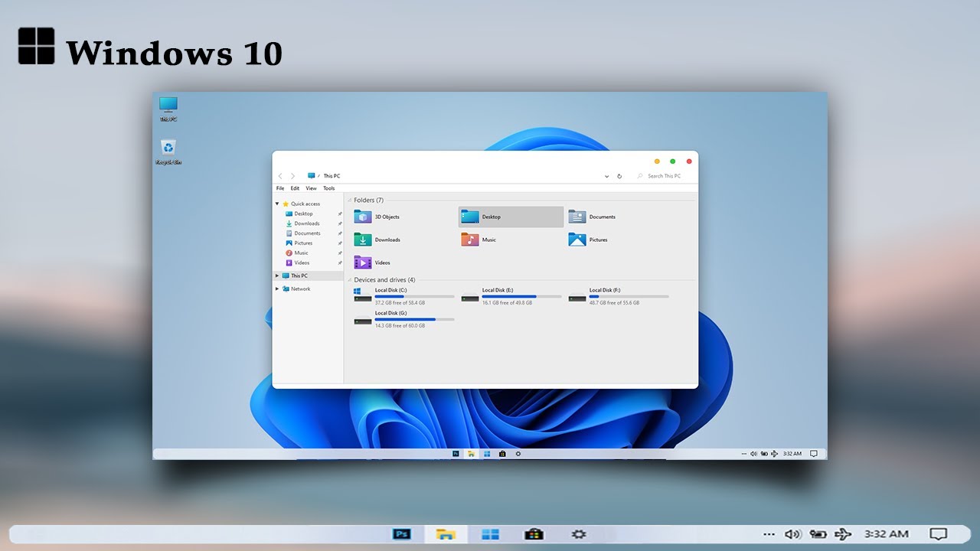
Task: Select the Local Disk (E:) drive icon
Action: [469, 298]
